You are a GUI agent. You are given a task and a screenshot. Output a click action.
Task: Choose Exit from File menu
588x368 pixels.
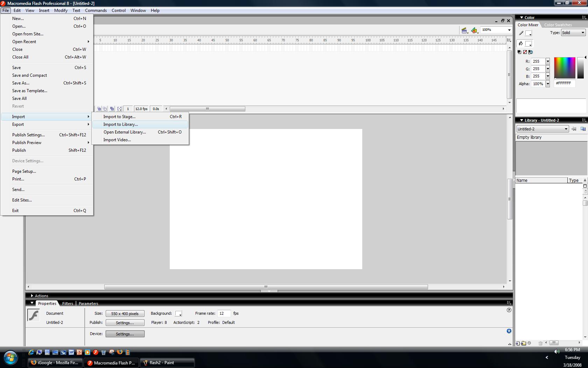click(x=47, y=211)
